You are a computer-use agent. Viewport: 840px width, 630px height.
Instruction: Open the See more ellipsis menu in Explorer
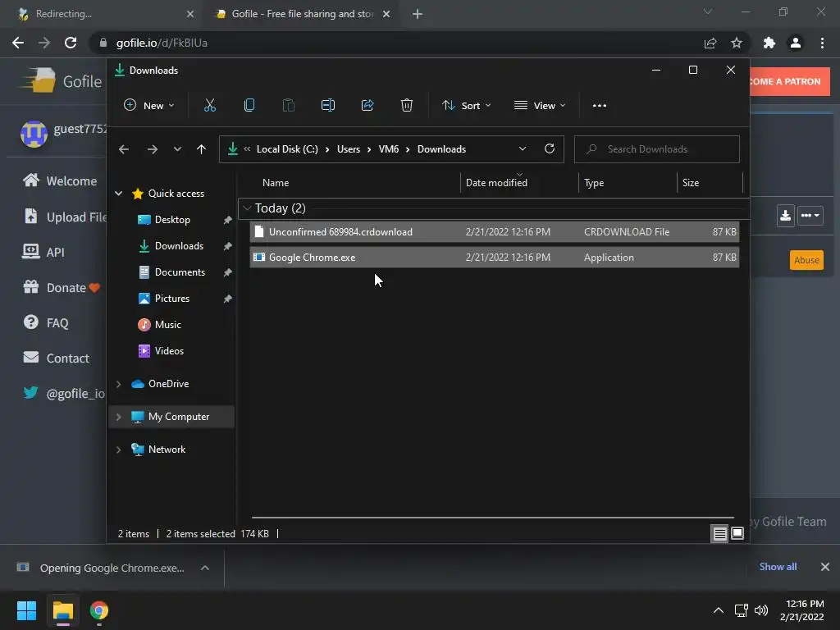tap(600, 106)
